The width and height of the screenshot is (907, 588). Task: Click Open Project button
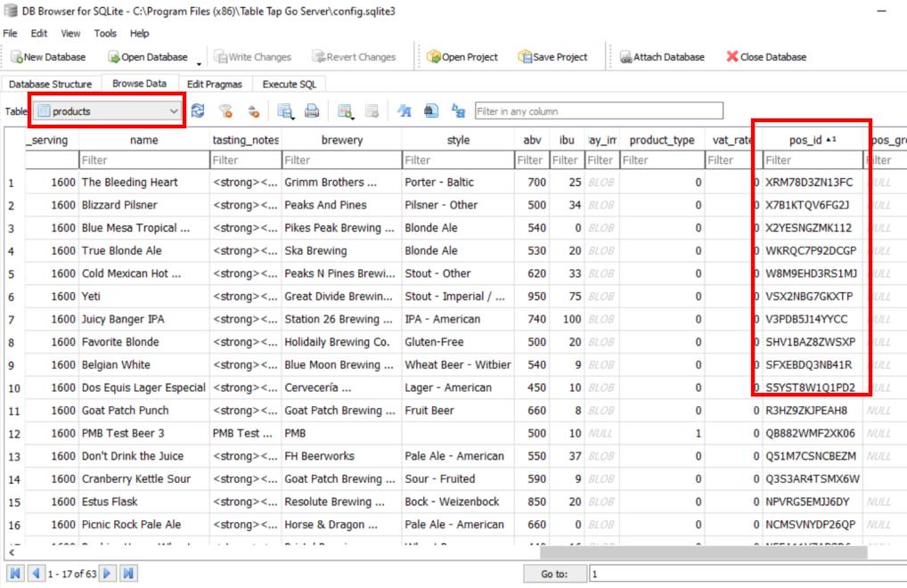pos(462,57)
